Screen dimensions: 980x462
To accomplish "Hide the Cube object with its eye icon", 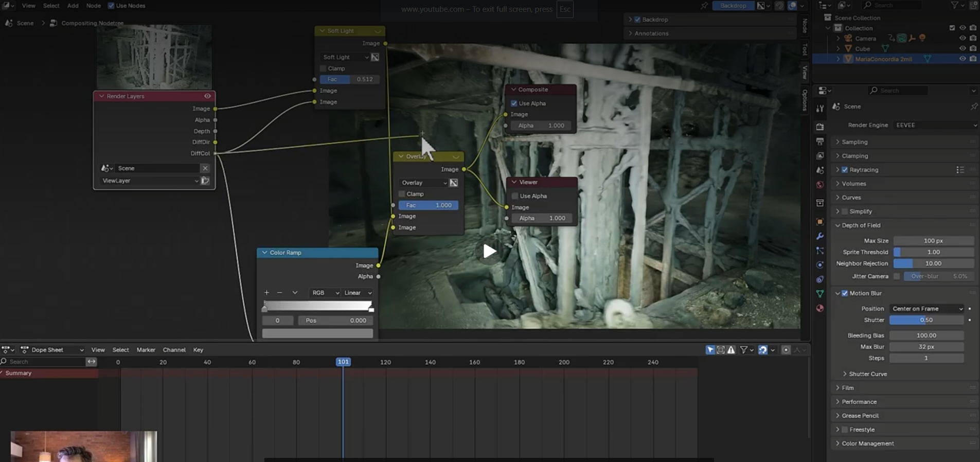I will (x=963, y=49).
